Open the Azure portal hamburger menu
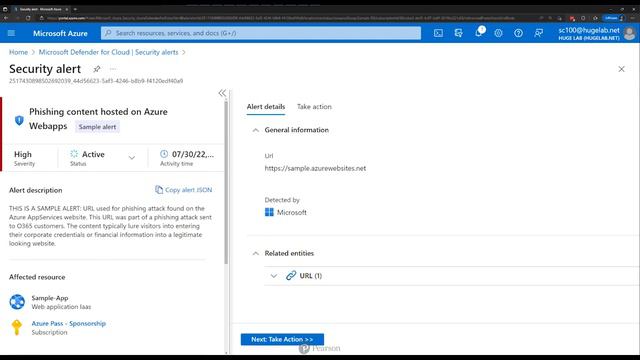Image resolution: width=640 pixels, height=360 pixels. pos(11,33)
